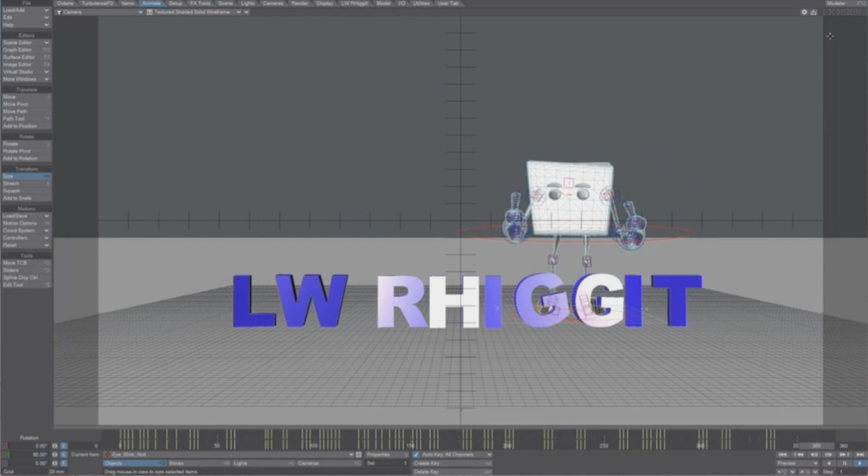Click the Delete Key button
The height and width of the screenshot is (476, 868).
pos(452,472)
